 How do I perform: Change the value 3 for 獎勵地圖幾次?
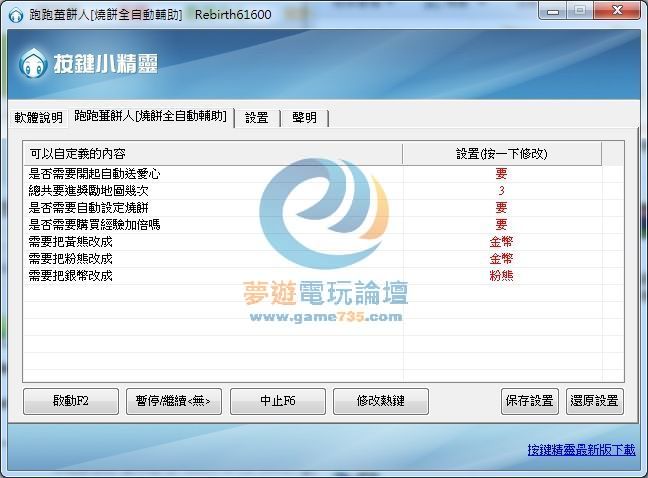(x=501, y=191)
